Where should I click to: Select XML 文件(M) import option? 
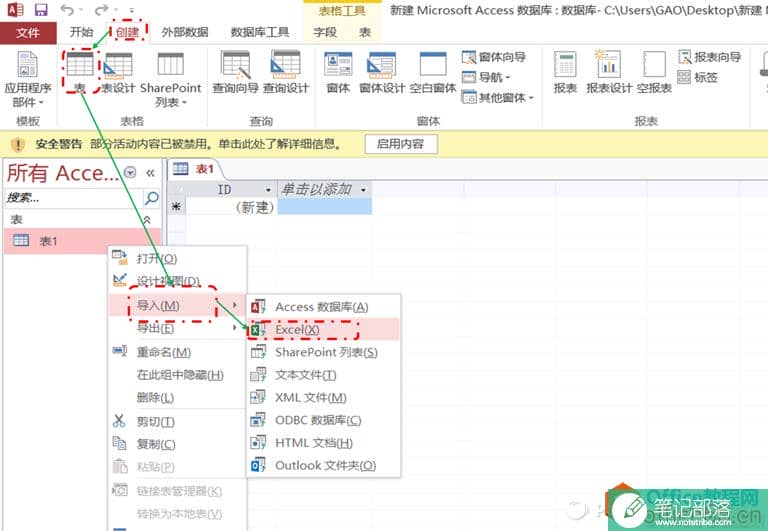pyautogui.click(x=323, y=397)
